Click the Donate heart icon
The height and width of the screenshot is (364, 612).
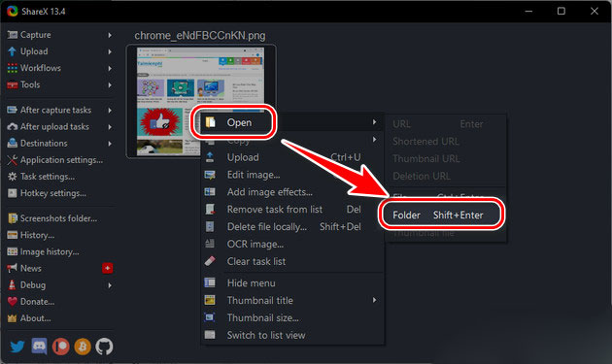click(x=13, y=302)
